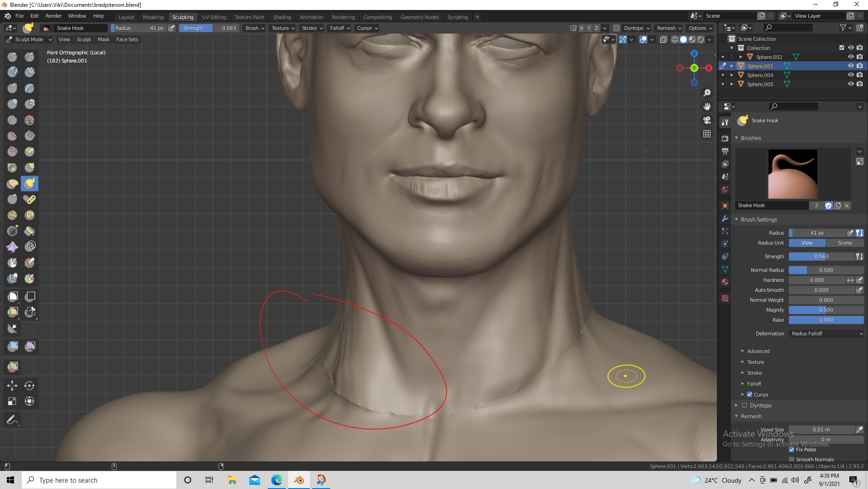Disable Sphere.005 in renders

(859, 84)
